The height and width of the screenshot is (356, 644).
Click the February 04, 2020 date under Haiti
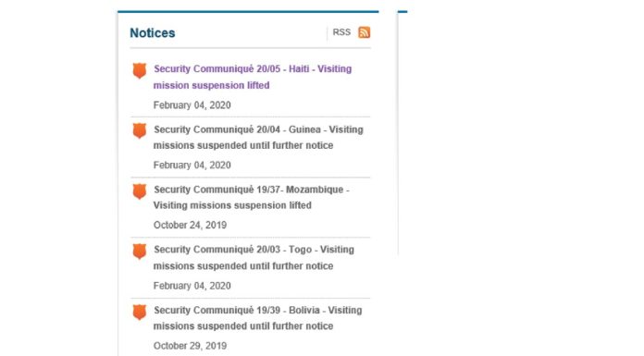click(x=192, y=105)
